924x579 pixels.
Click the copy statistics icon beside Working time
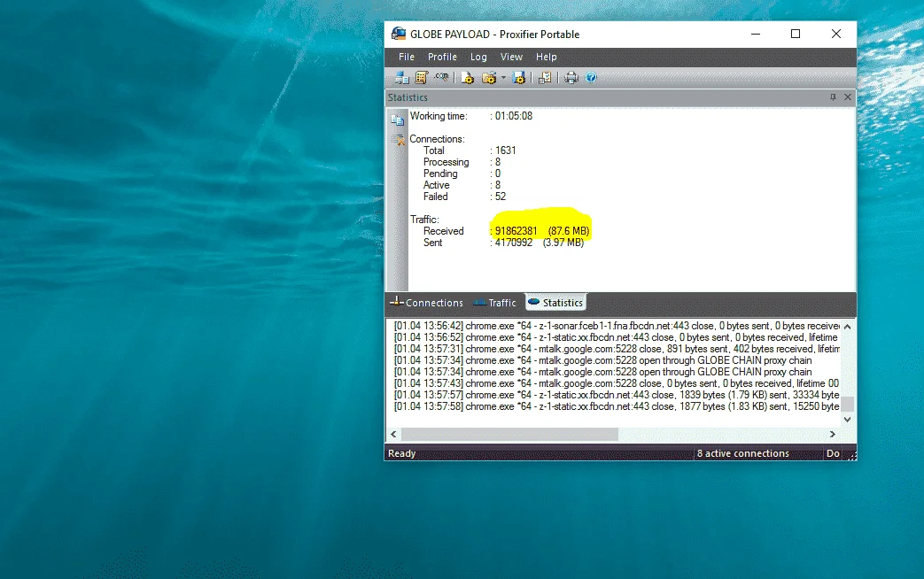coord(398,120)
